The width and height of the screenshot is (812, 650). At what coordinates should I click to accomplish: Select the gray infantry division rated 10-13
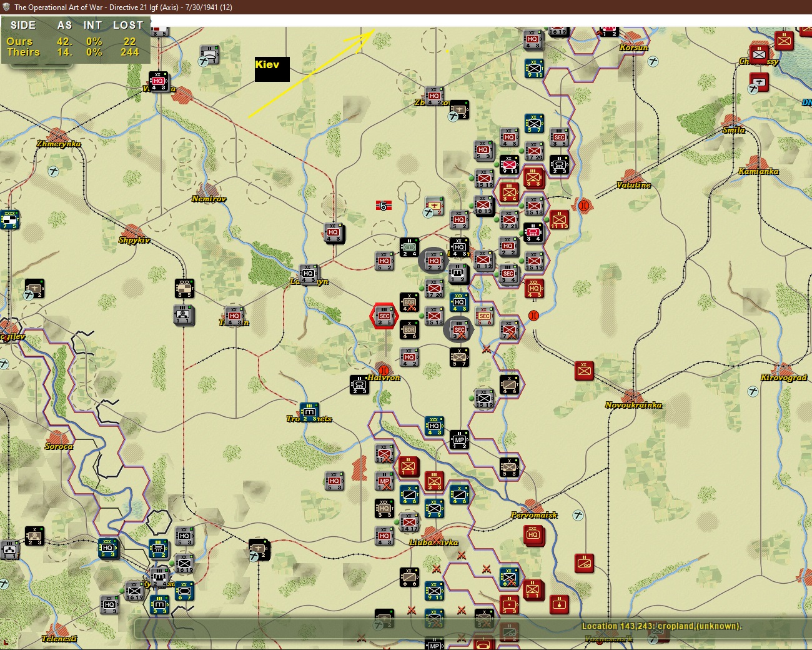484,205
